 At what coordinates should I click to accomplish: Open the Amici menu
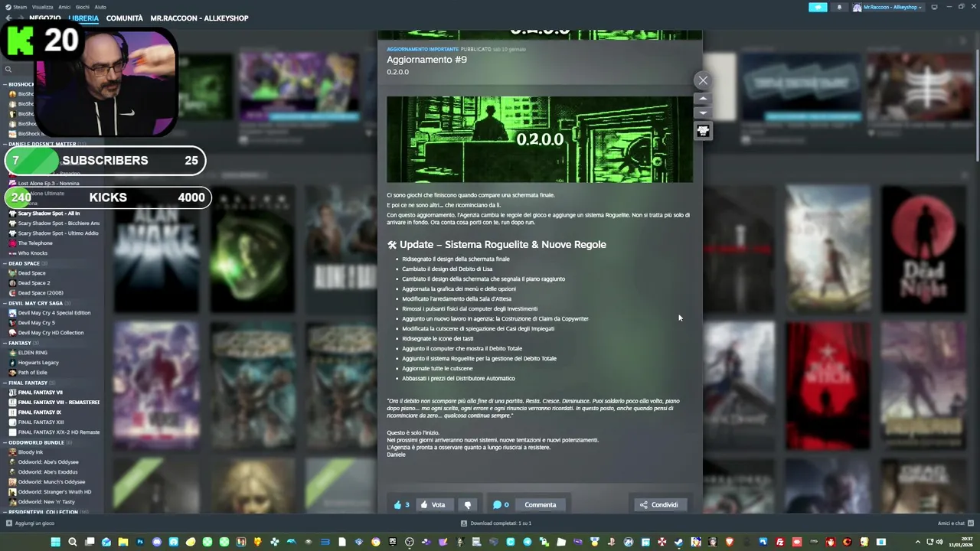pyautogui.click(x=64, y=7)
